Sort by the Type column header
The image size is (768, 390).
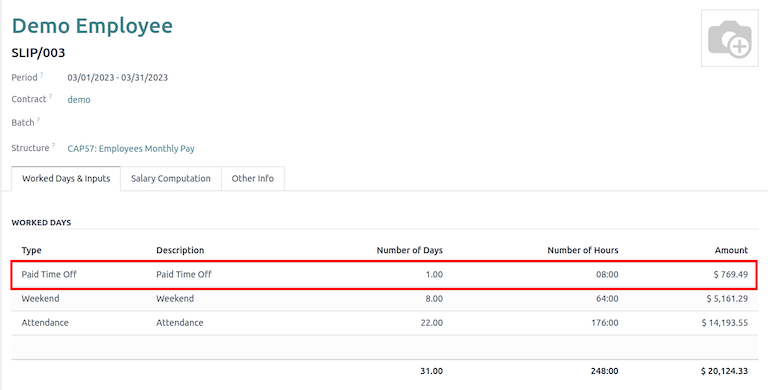coord(31,250)
